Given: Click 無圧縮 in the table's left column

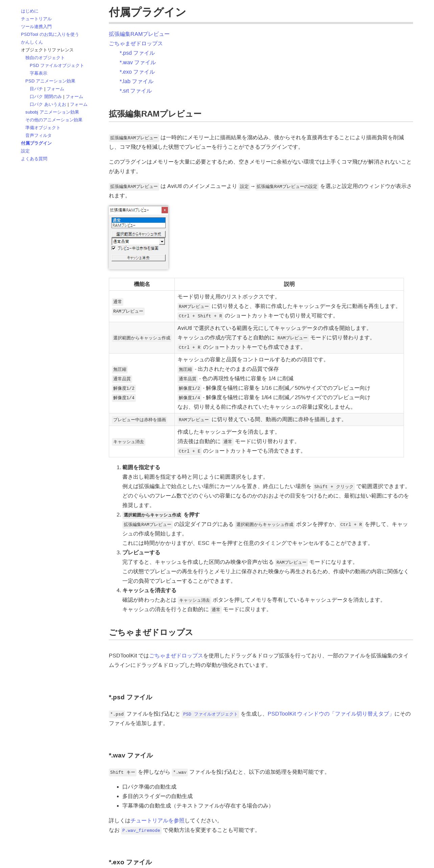Looking at the screenshot, I should [x=120, y=369].
